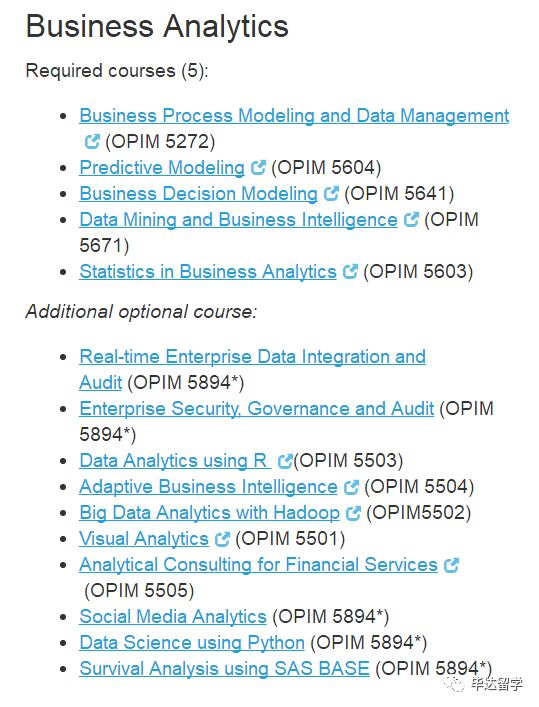The width and height of the screenshot is (539, 707).
Task: Open Data Science using Python link
Action: click(x=192, y=643)
